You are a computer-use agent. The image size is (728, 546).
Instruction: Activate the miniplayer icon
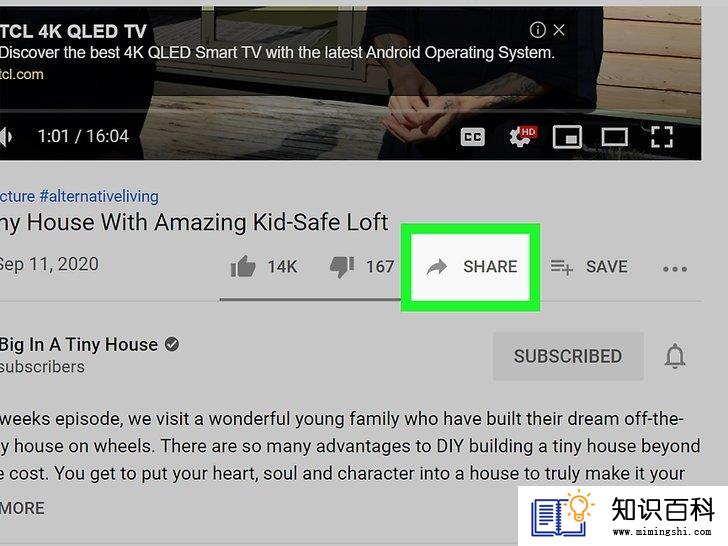tap(567, 137)
